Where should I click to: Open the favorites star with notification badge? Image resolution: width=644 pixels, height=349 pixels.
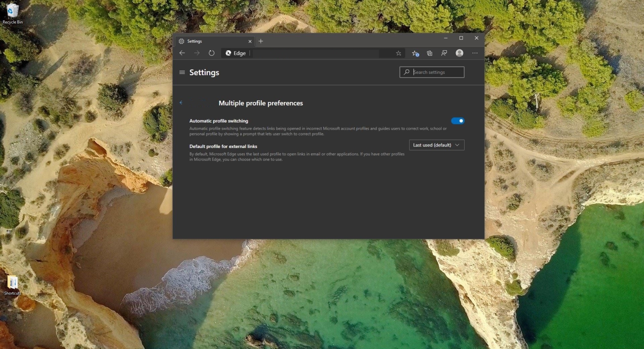[414, 53]
